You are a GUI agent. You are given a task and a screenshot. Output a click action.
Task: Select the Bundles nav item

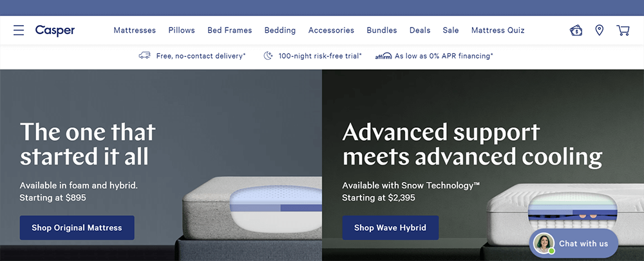click(381, 30)
